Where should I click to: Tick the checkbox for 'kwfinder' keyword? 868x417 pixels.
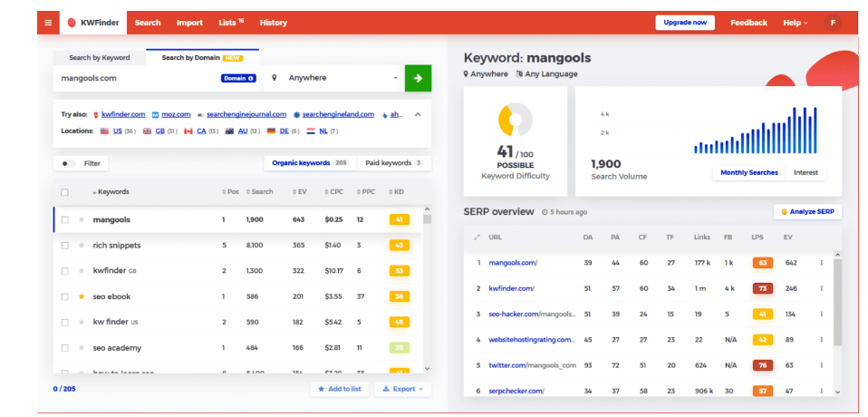(64, 271)
